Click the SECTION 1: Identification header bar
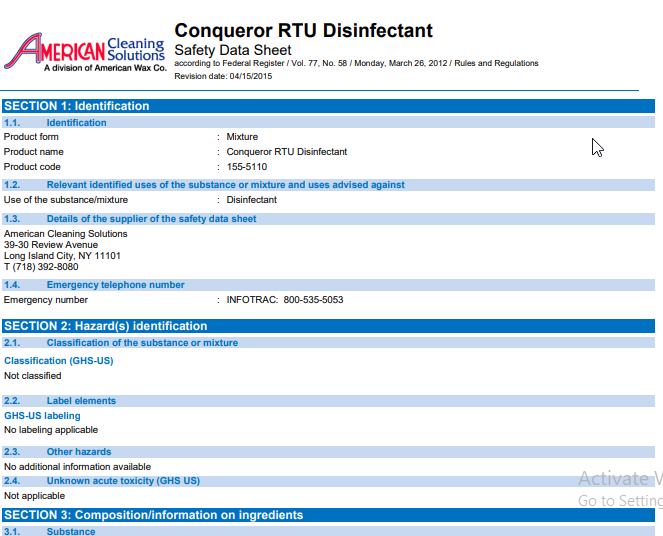This screenshot has height=536, width=663. (77, 106)
